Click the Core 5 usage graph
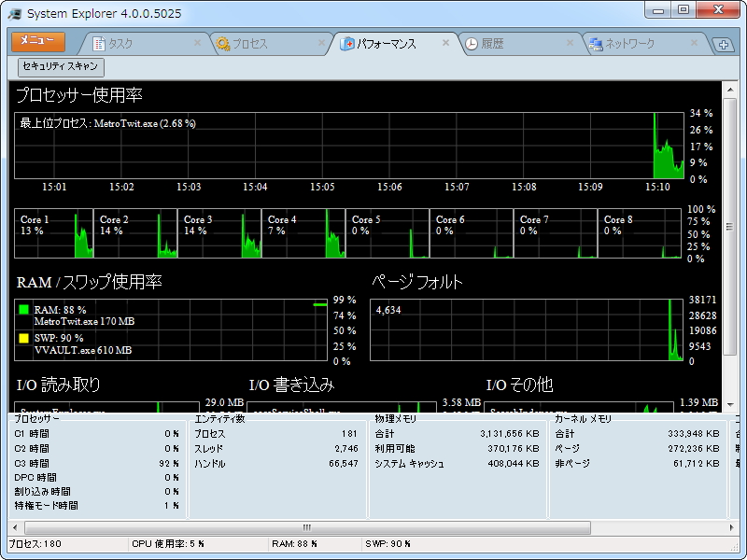Viewport: 747px width, 560px height. tap(388, 233)
